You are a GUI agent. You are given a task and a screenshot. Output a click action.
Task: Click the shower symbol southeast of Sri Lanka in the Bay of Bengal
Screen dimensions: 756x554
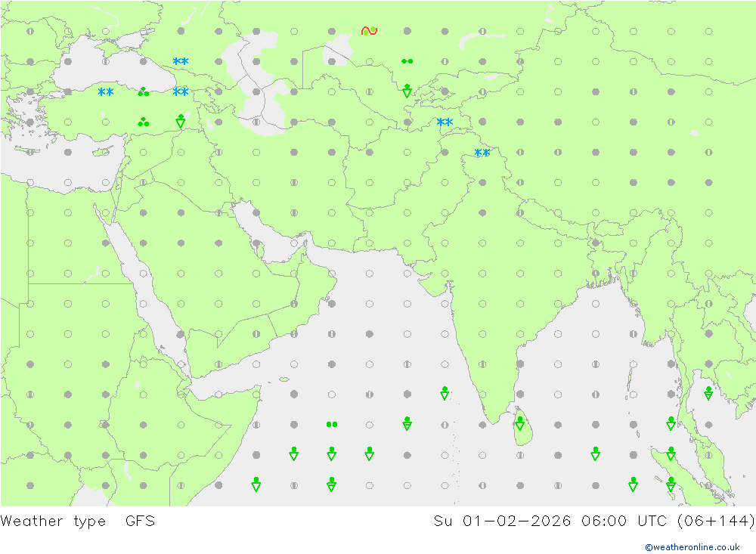click(x=596, y=453)
